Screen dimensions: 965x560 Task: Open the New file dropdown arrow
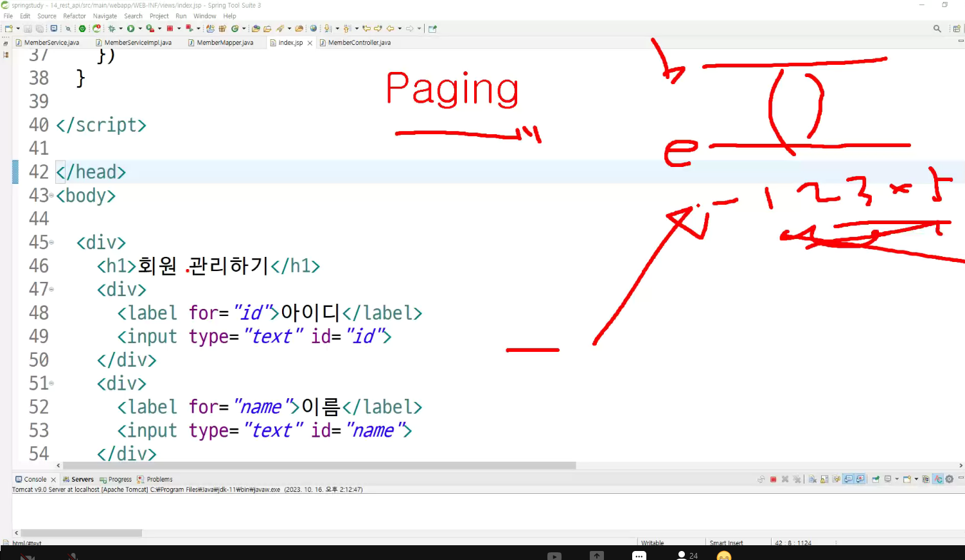click(17, 28)
